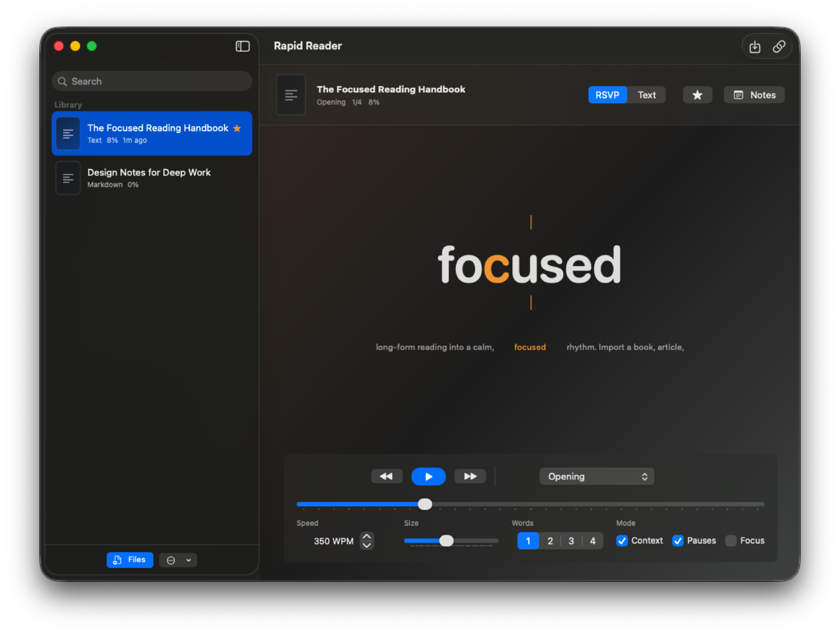The width and height of the screenshot is (840, 634).
Task: Switch to RSVP view
Action: [607, 95]
